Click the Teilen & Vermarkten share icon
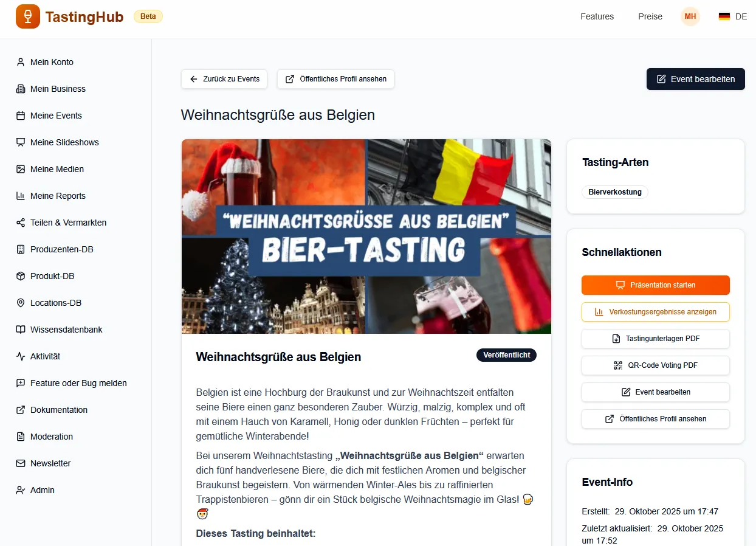 [x=21, y=223]
